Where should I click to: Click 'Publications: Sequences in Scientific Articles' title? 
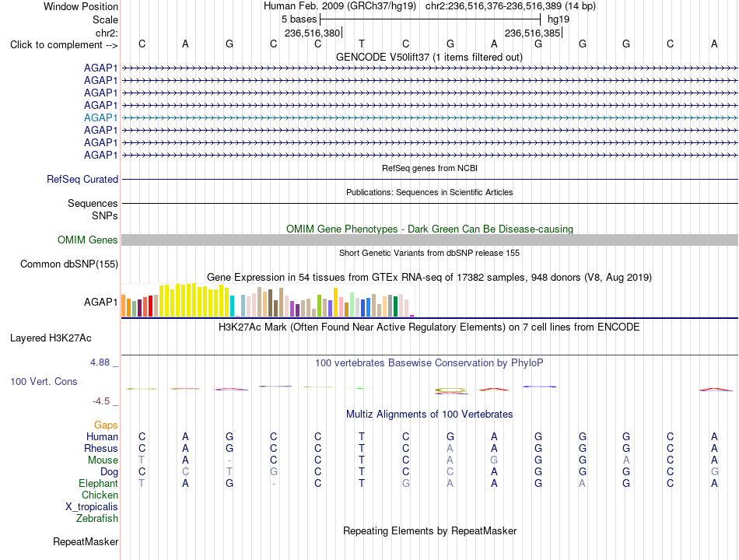tap(429, 192)
